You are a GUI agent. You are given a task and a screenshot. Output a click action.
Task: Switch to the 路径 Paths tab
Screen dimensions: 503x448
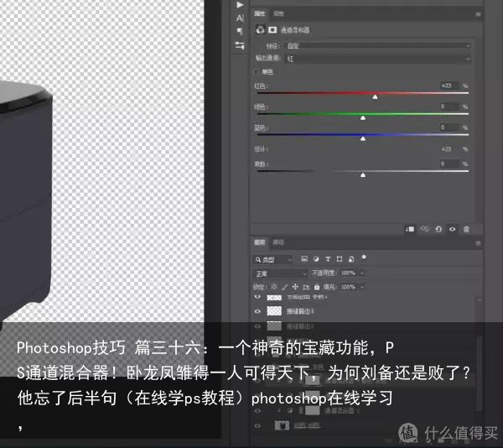(x=278, y=242)
